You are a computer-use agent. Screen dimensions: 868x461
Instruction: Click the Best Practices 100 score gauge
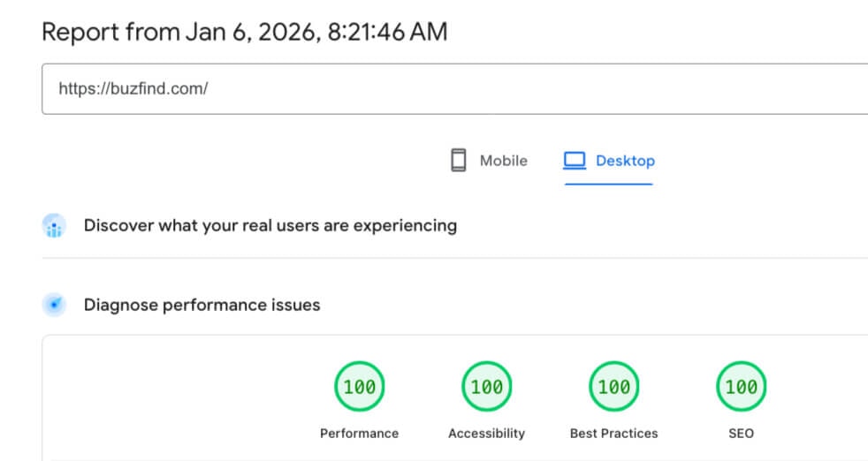point(614,386)
